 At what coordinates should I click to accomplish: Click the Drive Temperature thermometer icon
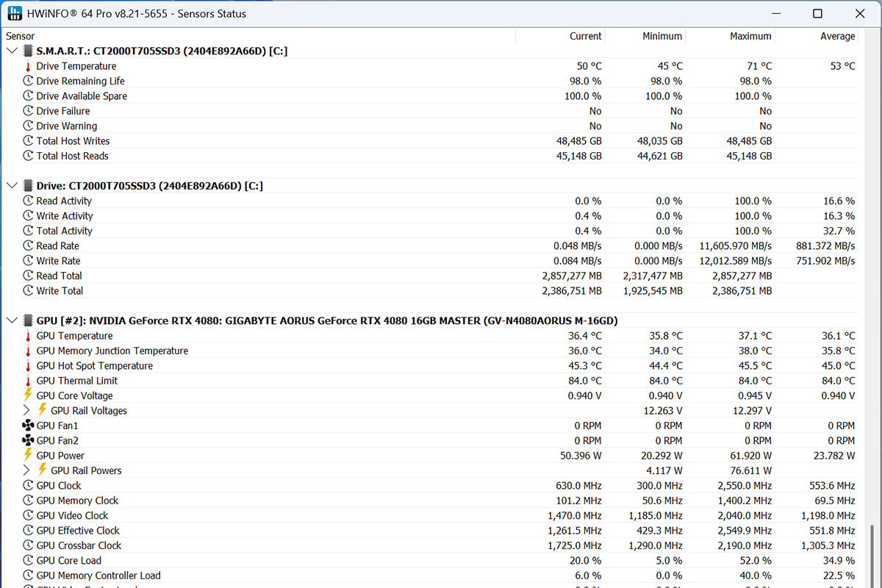tap(29, 66)
